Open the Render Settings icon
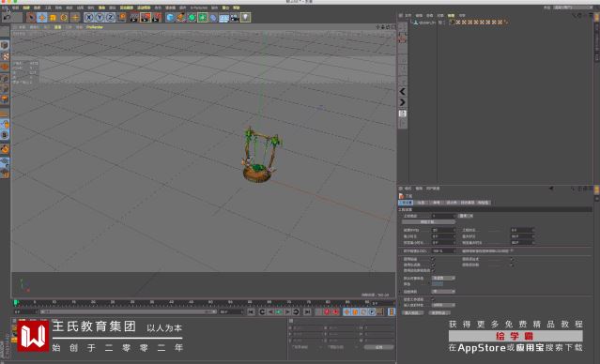The height and width of the screenshot is (364, 600). coord(157,17)
